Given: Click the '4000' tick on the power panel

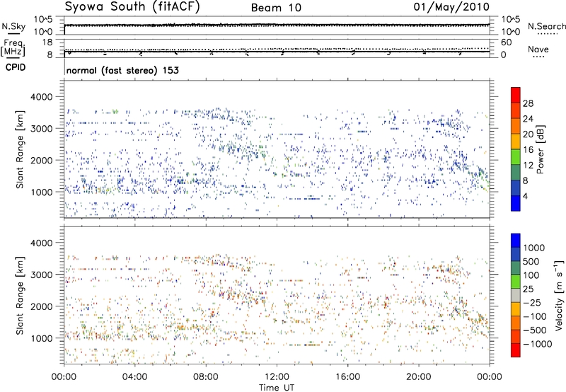Looking at the screenshot, I should pyautogui.click(x=42, y=97).
